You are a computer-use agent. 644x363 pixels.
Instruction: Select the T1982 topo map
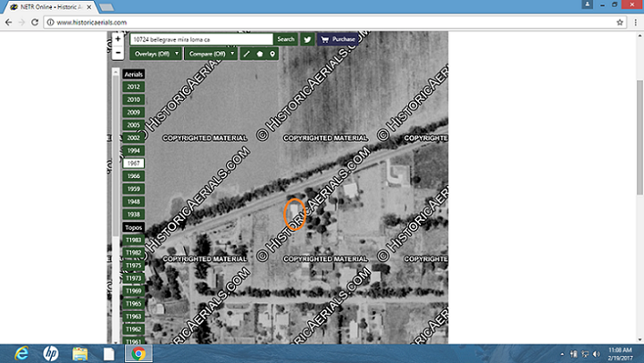tap(133, 253)
